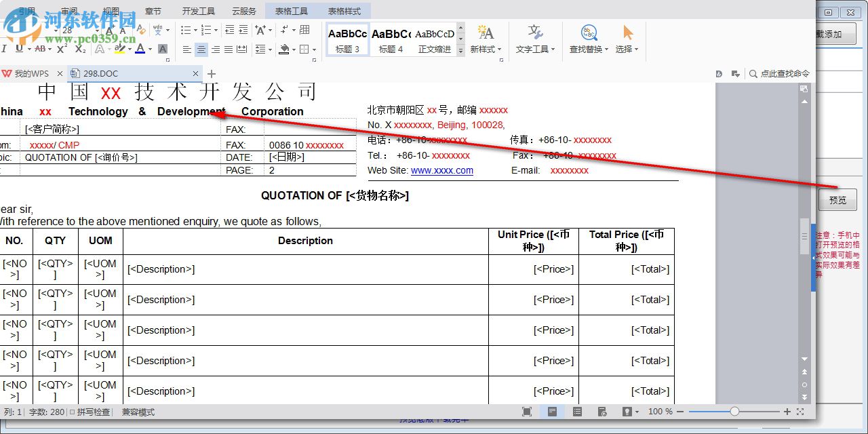This screenshot has width=868, height=434.
Task: Toggle the spell check (拼写检查) checkbox
Action: pos(73,412)
